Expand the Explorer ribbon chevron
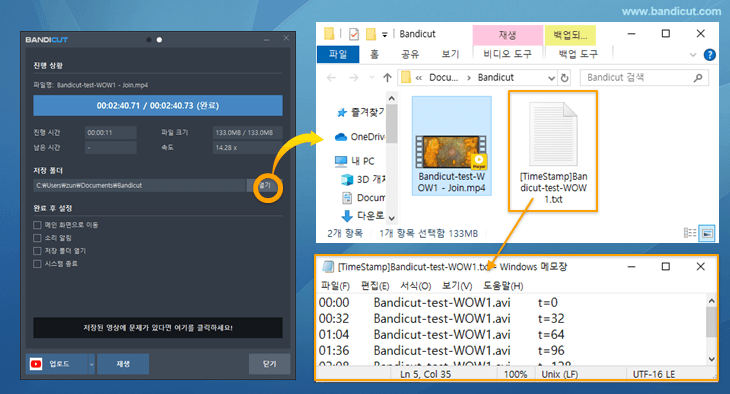The width and height of the screenshot is (730, 394). click(693, 55)
